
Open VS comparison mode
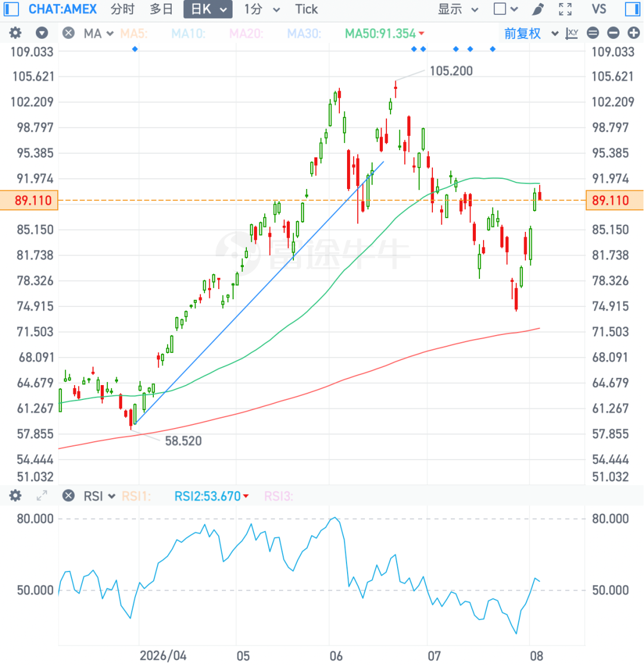coord(599,9)
